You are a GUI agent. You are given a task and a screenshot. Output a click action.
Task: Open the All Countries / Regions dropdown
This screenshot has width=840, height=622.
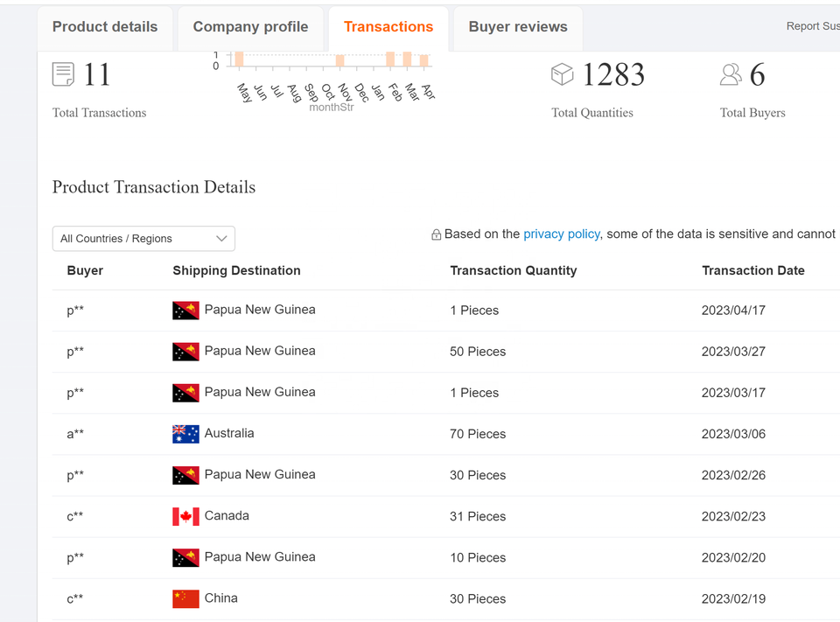pyautogui.click(x=143, y=239)
